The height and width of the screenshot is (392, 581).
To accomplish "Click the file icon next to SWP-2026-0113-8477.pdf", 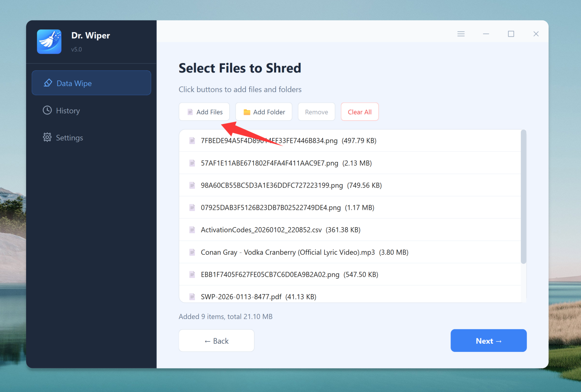I will pyautogui.click(x=192, y=296).
